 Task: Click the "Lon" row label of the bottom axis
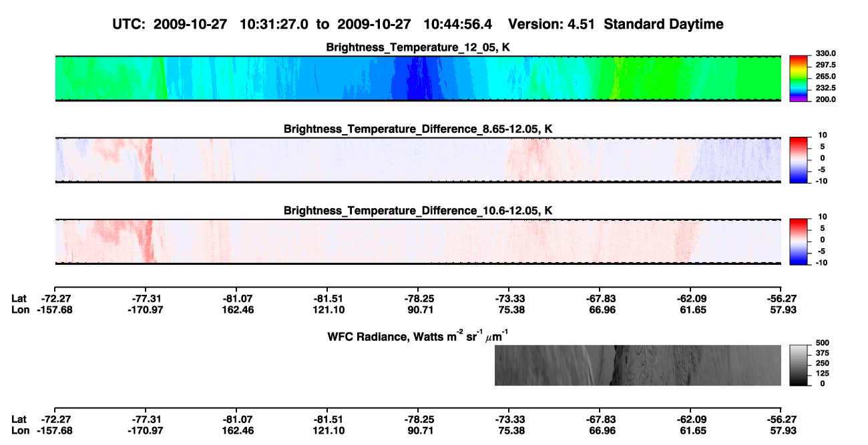(x=21, y=430)
